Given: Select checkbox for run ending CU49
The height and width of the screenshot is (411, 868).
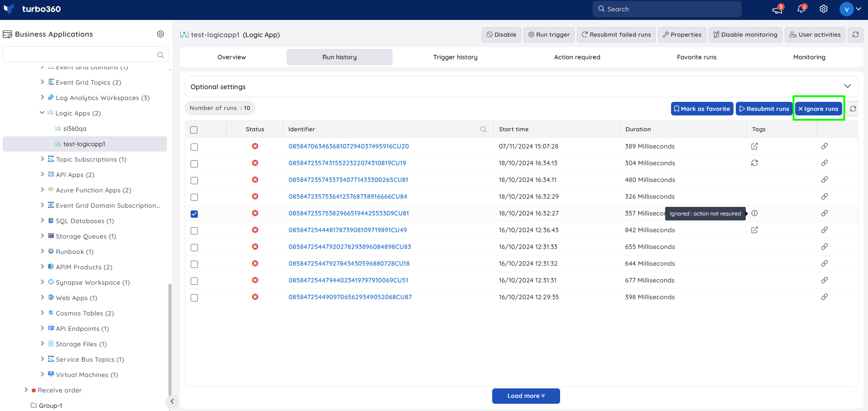Looking at the screenshot, I should pos(194,231).
